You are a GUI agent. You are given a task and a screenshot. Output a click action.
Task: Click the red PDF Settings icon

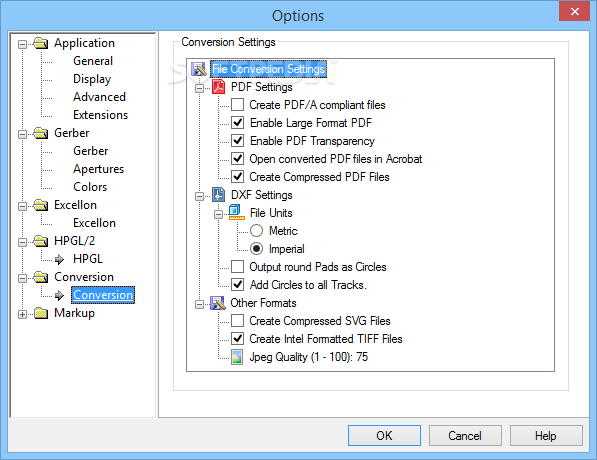coord(219,87)
